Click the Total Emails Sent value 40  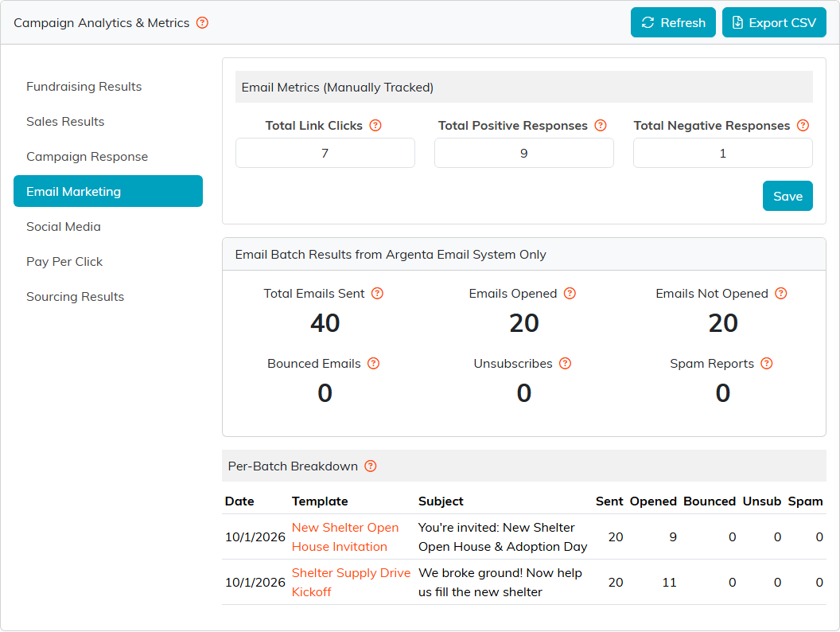coord(325,323)
